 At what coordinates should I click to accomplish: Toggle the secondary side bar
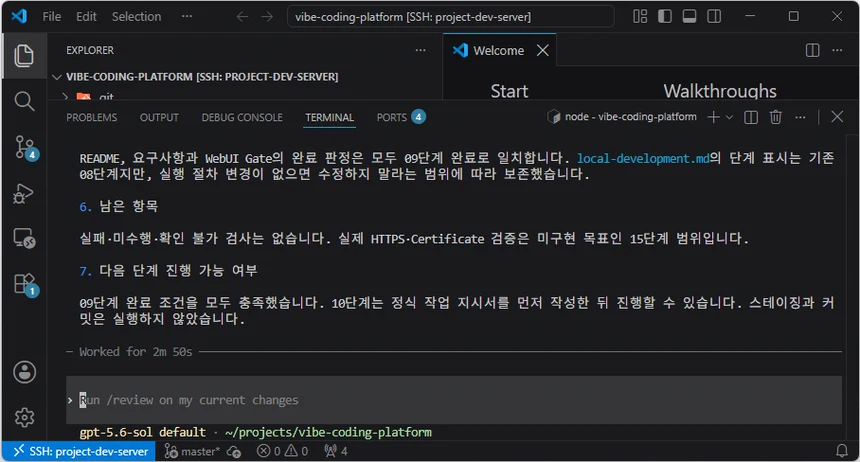tap(714, 16)
